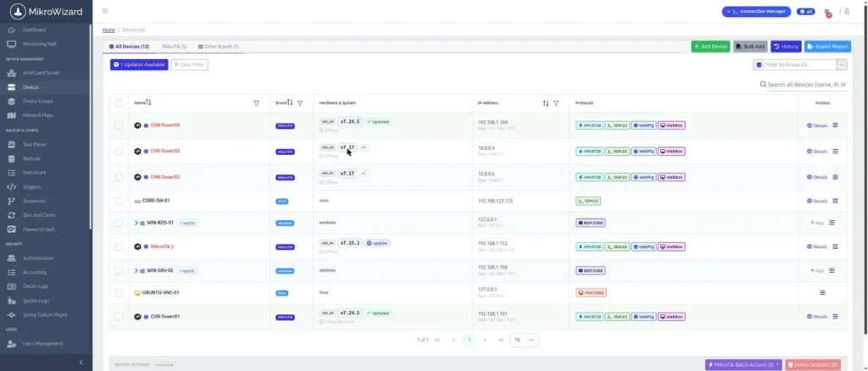This screenshot has width=868, height=371.
Task: Select the UBUNTU-VNC-01 row checkbox
Action: coord(119,292)
